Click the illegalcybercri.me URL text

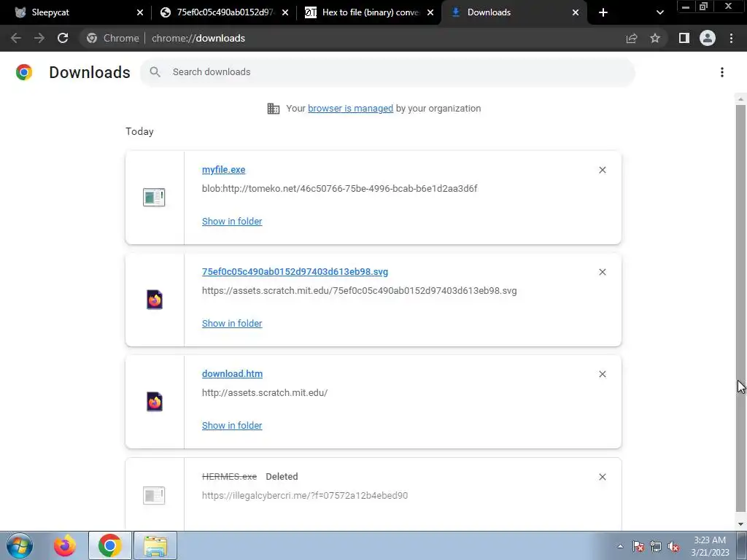click(305, 496)
